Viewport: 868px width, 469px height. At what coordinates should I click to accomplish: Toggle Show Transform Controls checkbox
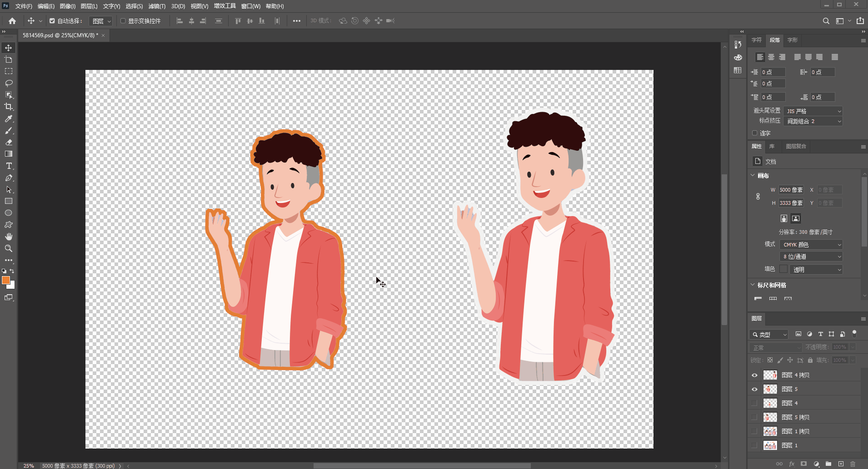(123, 21)
